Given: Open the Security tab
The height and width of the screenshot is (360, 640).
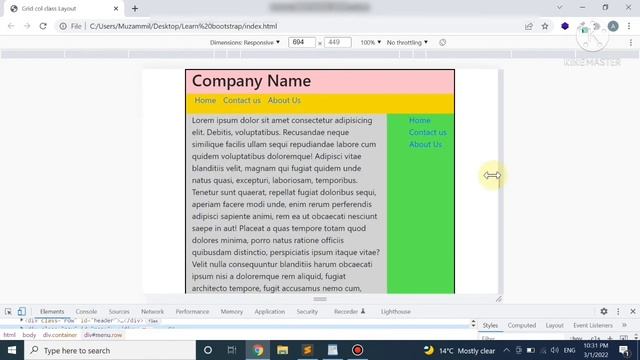Looking at the screenshot, I should point(307,311).
